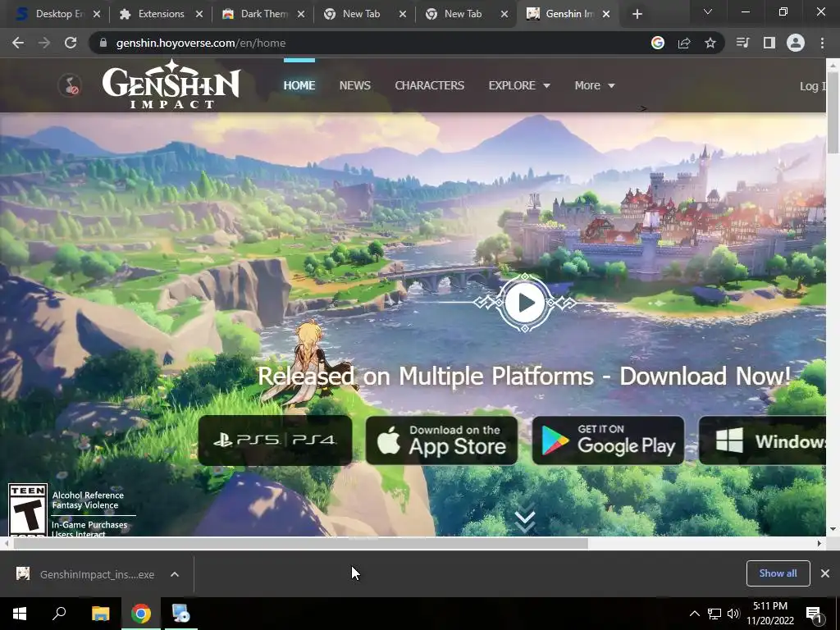Open the Google translate icon in address bar
This screenshot has width=840, height=630.
click(658, 43)
